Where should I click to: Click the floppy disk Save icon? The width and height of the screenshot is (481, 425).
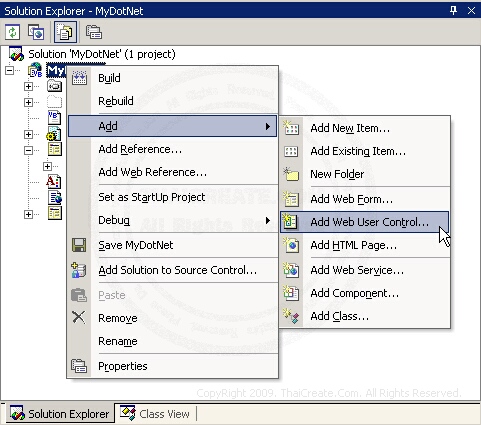click(79, 245)
